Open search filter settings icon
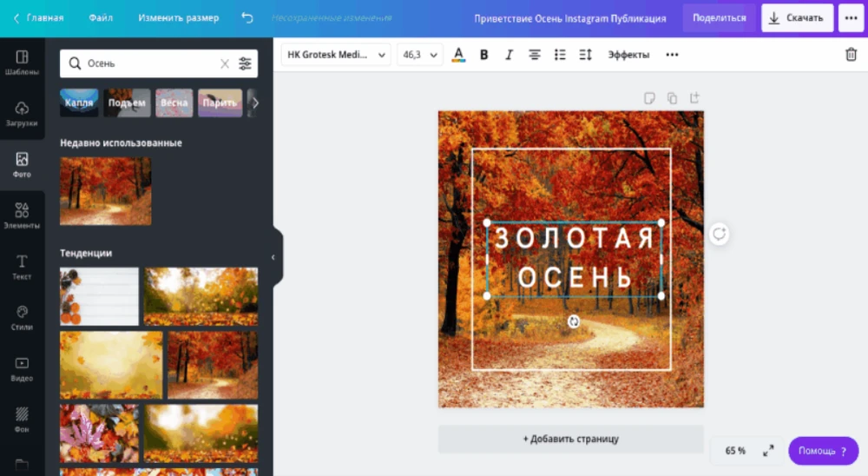The image size is (868, 476). click(x=246, y=63)
